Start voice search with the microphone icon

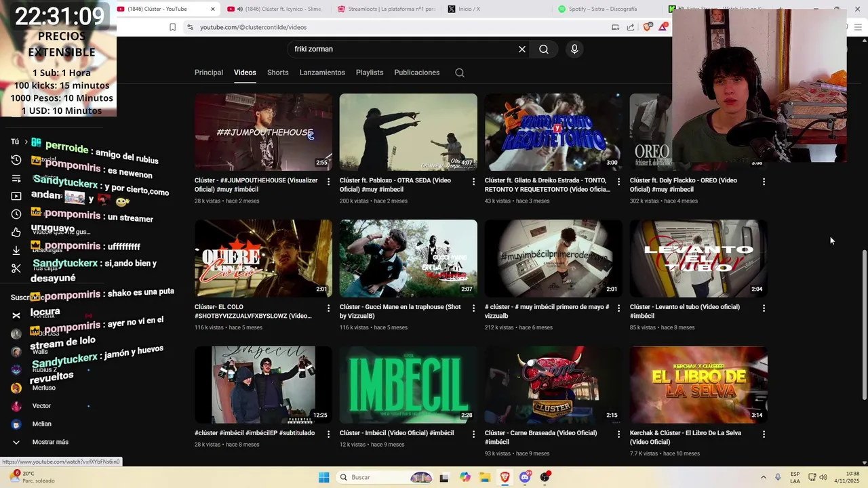[x=574, y=49]
